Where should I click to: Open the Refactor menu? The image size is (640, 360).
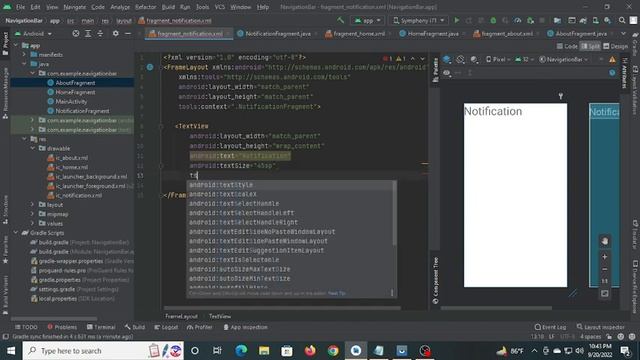(x=145, y=7)
